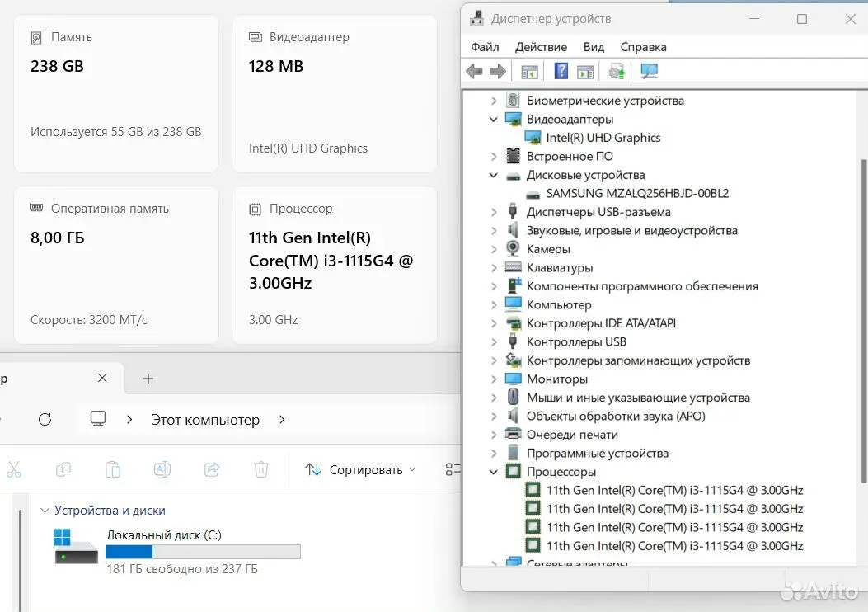Open the Файл menu
This screenshot has height=612, width=868.
pyautogui.click(x=485, y=47)
